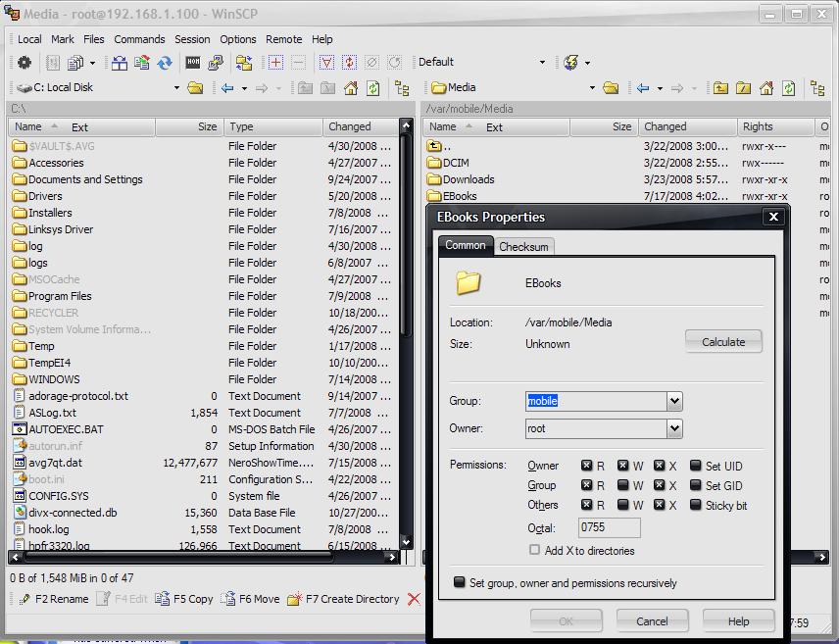839x644 pixels.
Task: Click the local panel vertical scrollbar down arrow
Action: [x=406, y=542]
